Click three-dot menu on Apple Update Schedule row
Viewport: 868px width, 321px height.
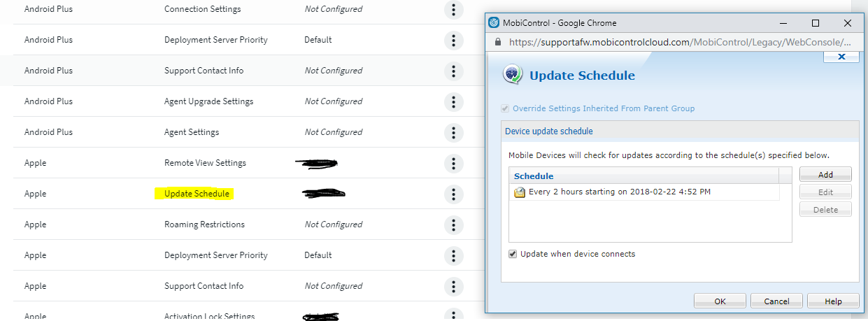pyautogui.click(x=453, y=194)
